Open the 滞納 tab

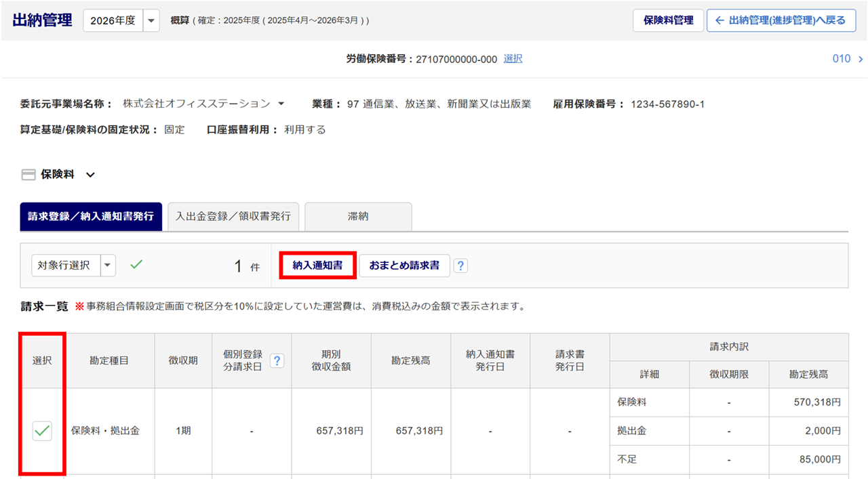pyautogui.click(x=358, y=217)
